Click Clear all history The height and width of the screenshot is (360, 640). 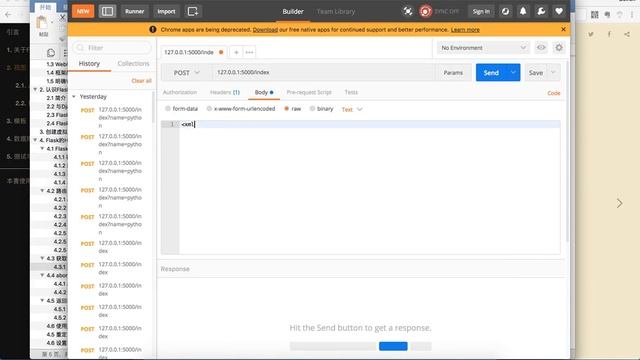(141, 81)
